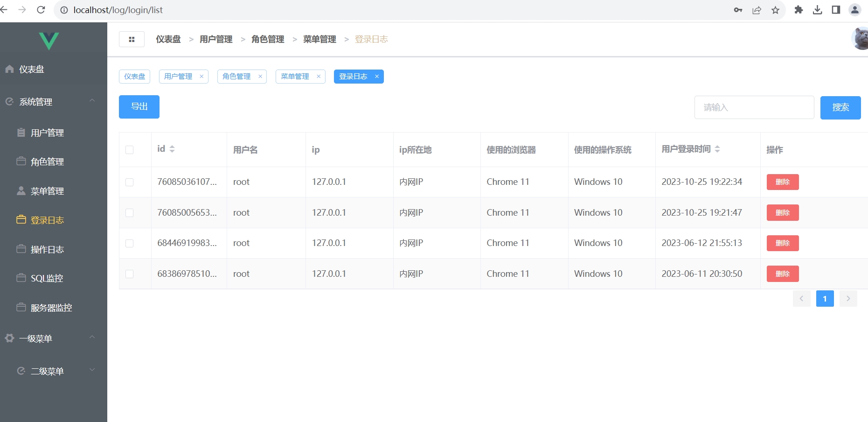This screenshot has width=868, height=422.
Task: Click the 搜索 search button
Action: point(840,107)
